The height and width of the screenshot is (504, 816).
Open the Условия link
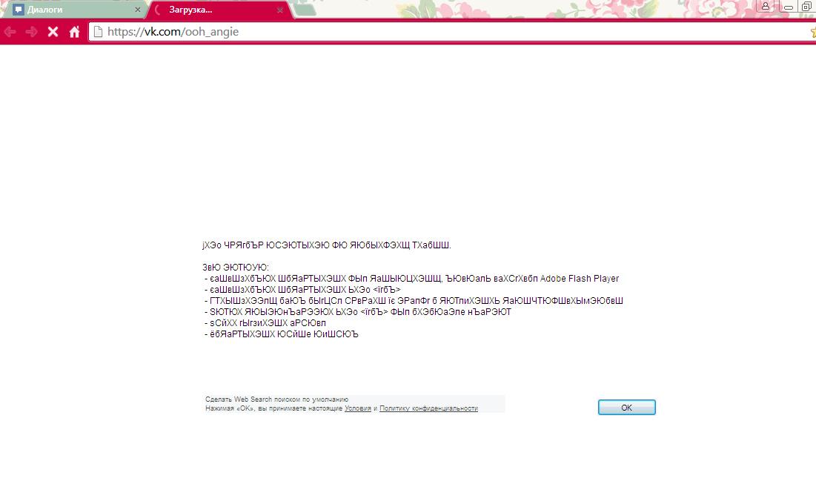pyautogui.click(x=357, y=408)
